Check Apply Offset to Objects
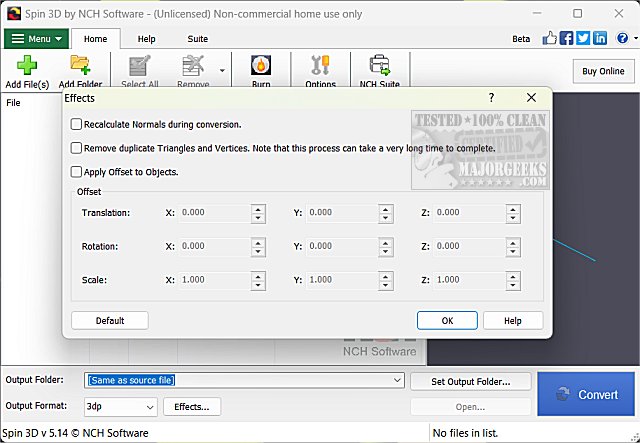 (76, 171)
